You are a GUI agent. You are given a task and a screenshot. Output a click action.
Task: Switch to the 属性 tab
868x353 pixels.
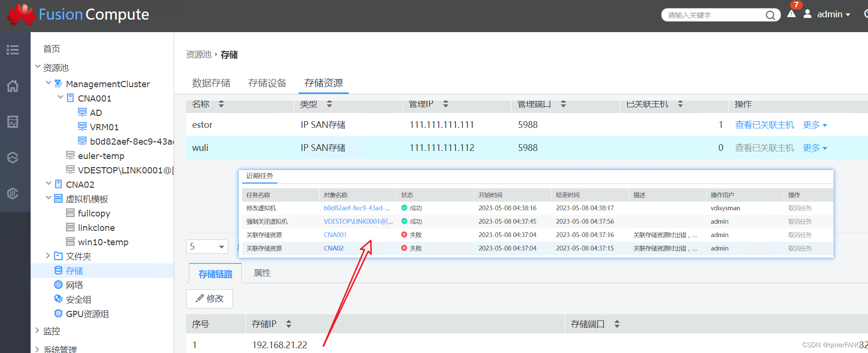pyautogui.click(x=262, y=273)
